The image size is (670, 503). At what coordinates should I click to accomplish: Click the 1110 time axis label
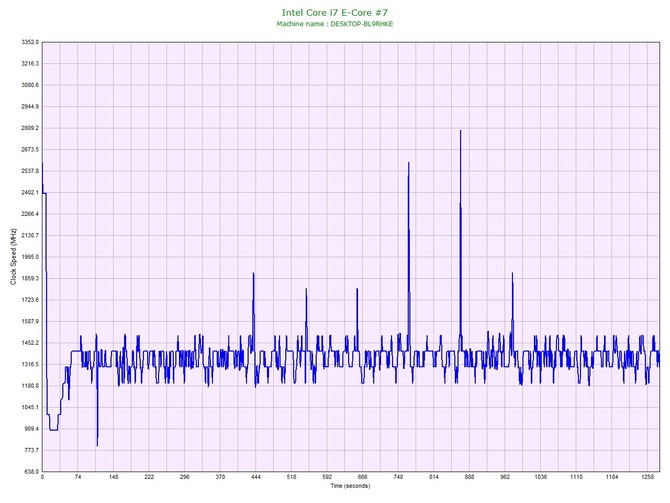pyautogui.click(x=576, y=477)
